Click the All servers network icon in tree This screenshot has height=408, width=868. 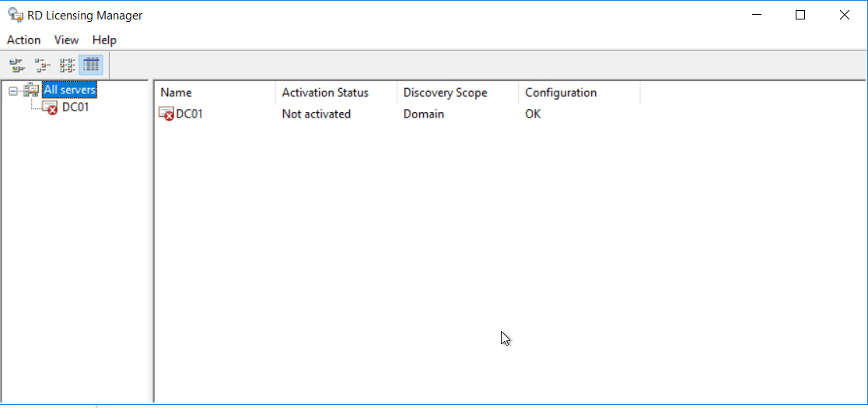coord(31,90)
